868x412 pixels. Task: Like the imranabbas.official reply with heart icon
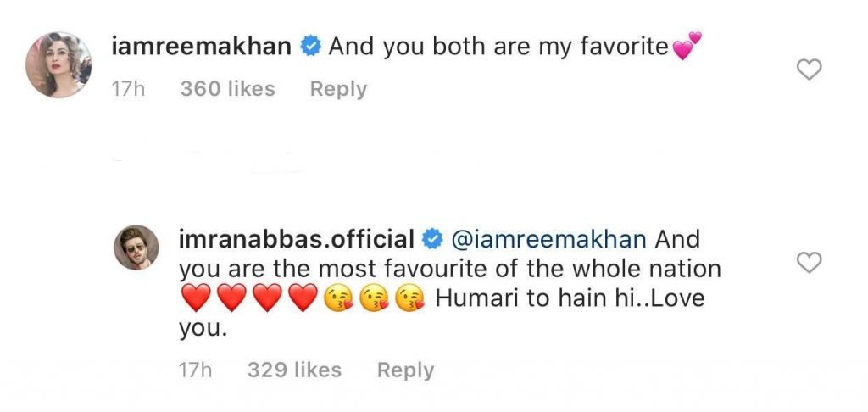[x=810, y=264]
